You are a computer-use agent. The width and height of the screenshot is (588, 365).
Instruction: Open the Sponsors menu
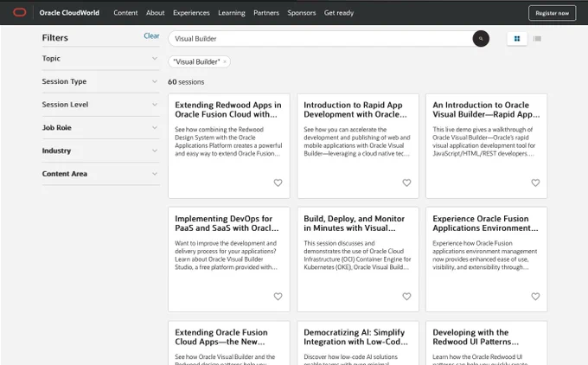tap(302, 13)
